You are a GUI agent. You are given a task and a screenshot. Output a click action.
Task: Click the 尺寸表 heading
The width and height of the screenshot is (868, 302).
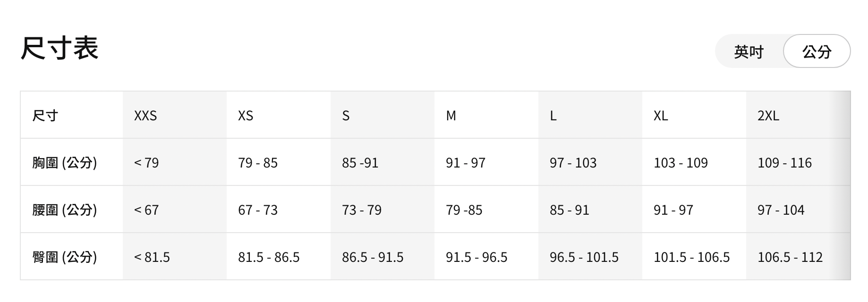(60, 48)
